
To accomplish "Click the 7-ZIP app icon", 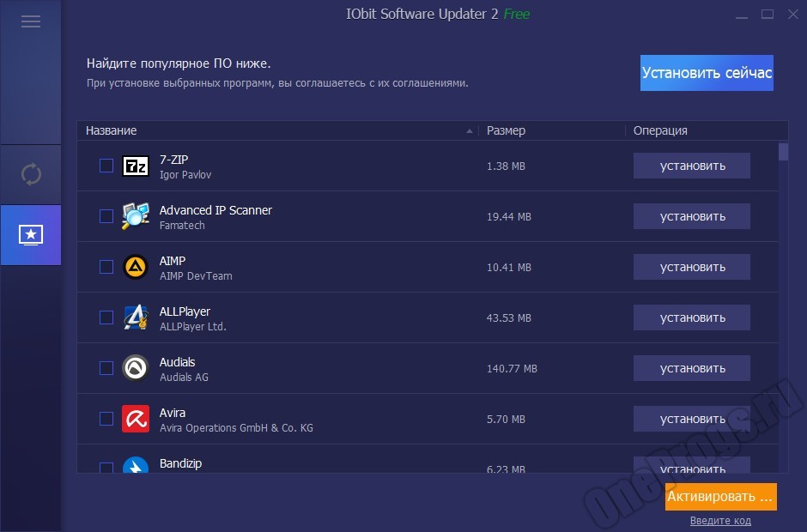I will pyautogui.click(x=136, y=166).
